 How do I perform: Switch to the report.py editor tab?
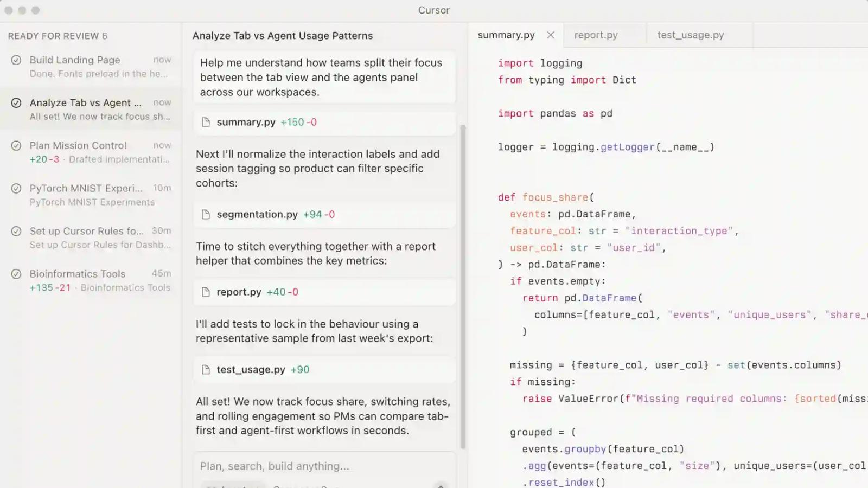(x=605, y=35)
